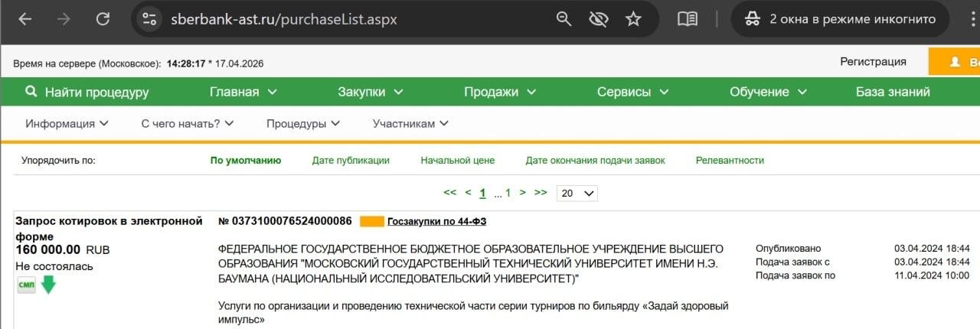Click the crossed-out eye tracking protection icon
The width and height of the screenshot is (980, 329).
599,19
